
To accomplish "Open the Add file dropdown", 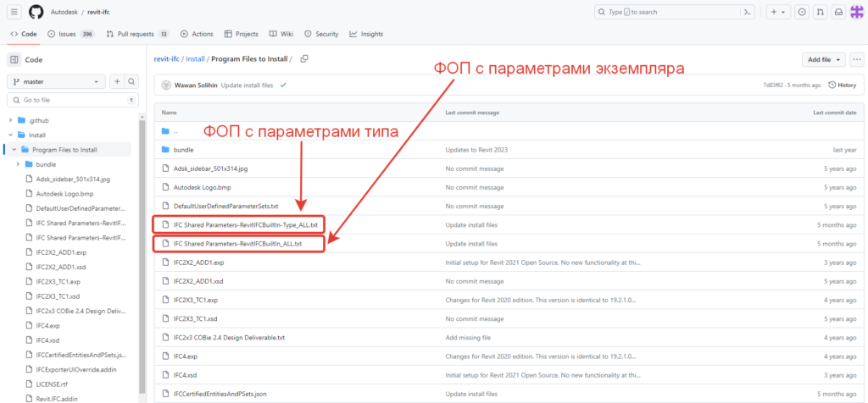I will (x=824, y=59).
